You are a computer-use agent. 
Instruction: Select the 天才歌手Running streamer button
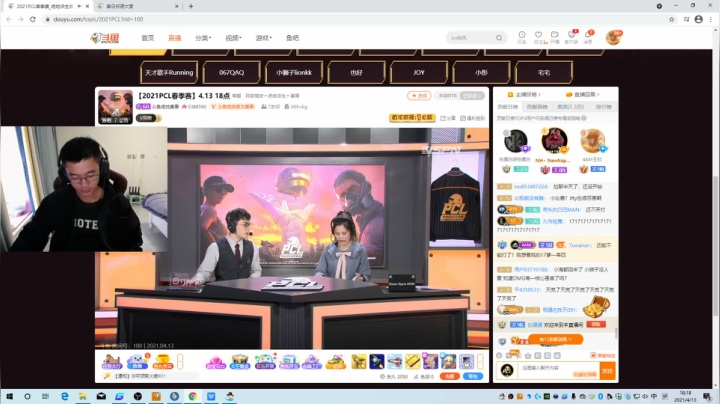click(169, 73)
